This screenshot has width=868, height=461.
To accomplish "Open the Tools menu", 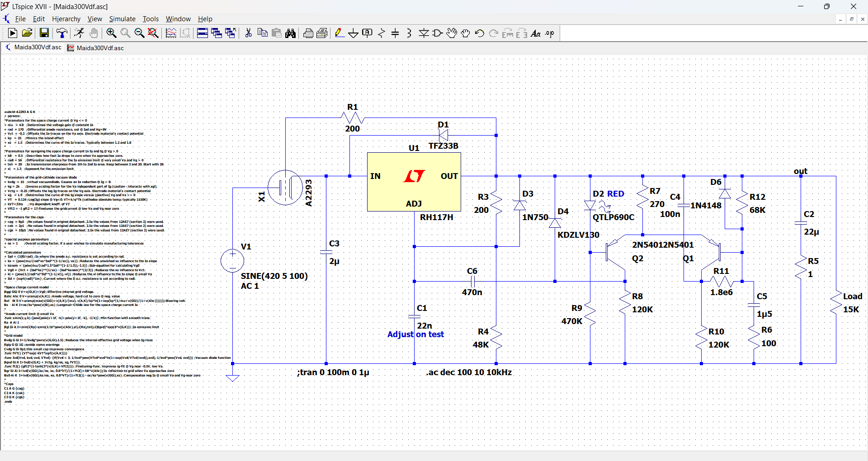I will pyautogui.click(x=151, y=19).
